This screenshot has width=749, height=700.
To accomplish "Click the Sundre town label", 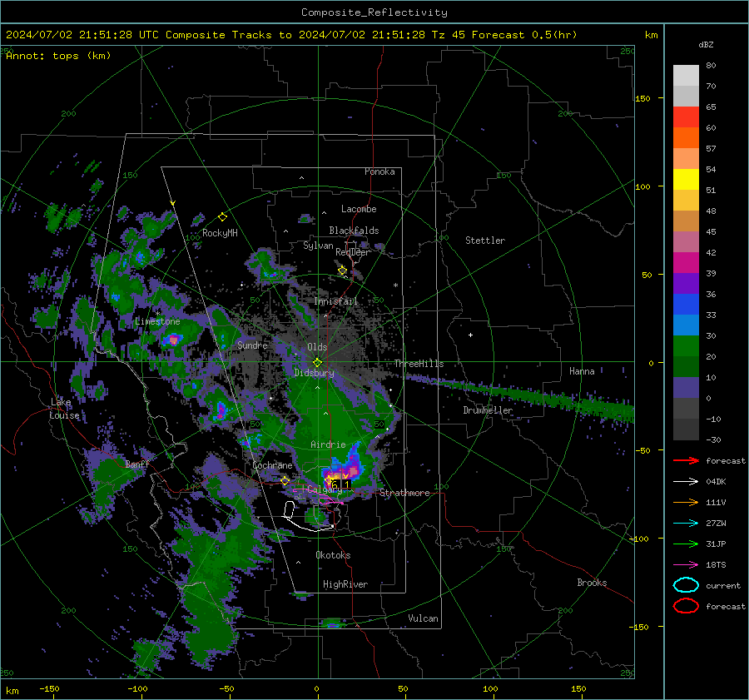I will 252,345.
